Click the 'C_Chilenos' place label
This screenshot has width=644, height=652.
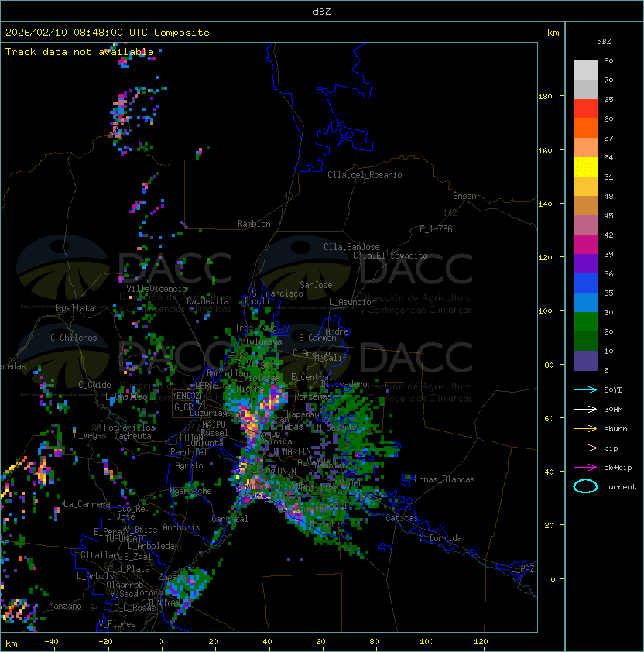point(74,338)
